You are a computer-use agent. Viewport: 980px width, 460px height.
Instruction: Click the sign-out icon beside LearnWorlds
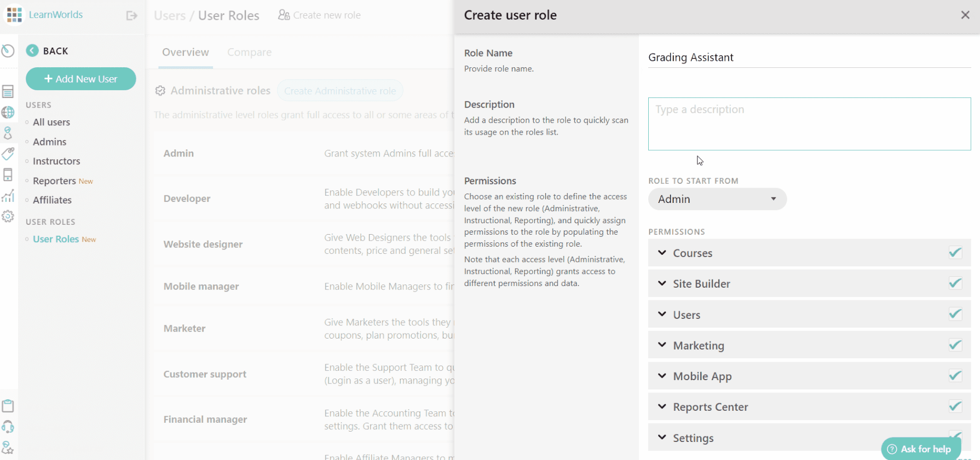pos(131,15)
